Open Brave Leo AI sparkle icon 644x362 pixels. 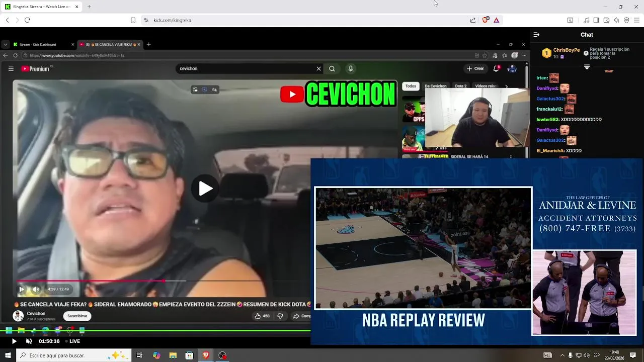pos(616,20)
